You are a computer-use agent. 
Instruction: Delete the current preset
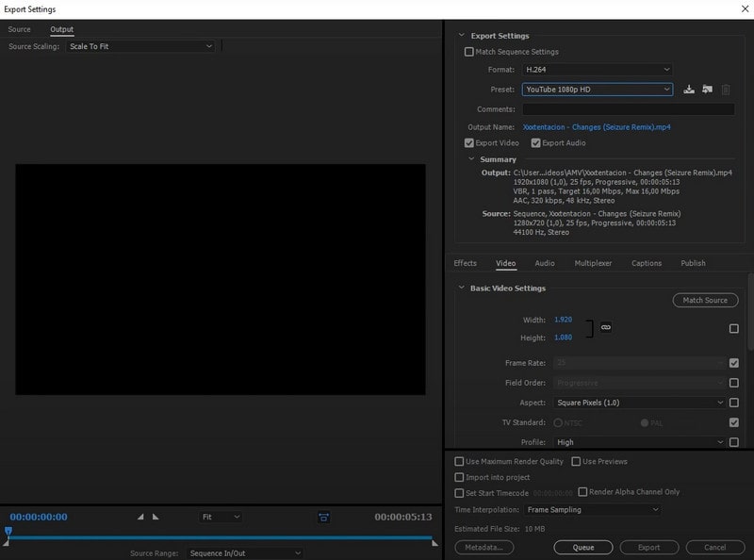pyautogui.click(x=725, y=91)
